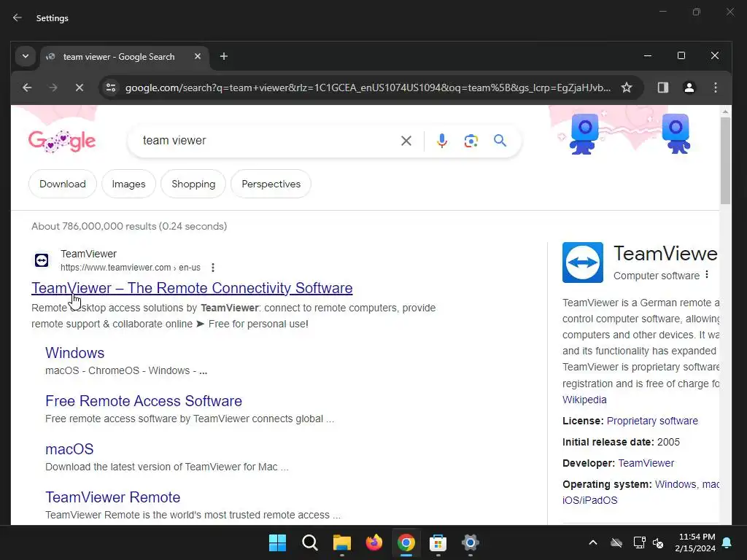Image resolution: width=747 pixels, height=560 pixels.
Task: Switch to Images results
Action: tap(128, 184)
